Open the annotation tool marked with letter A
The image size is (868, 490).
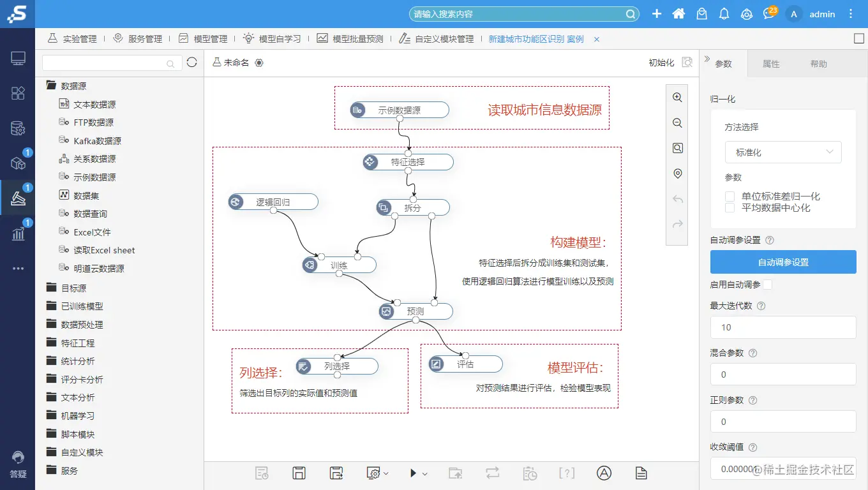603,473
